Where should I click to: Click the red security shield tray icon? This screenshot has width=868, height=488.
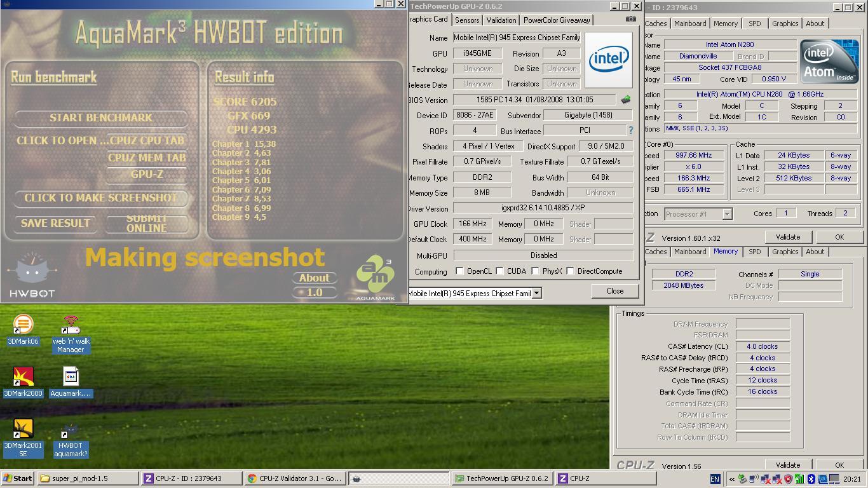pyautogui.click(x=789, y=479)
